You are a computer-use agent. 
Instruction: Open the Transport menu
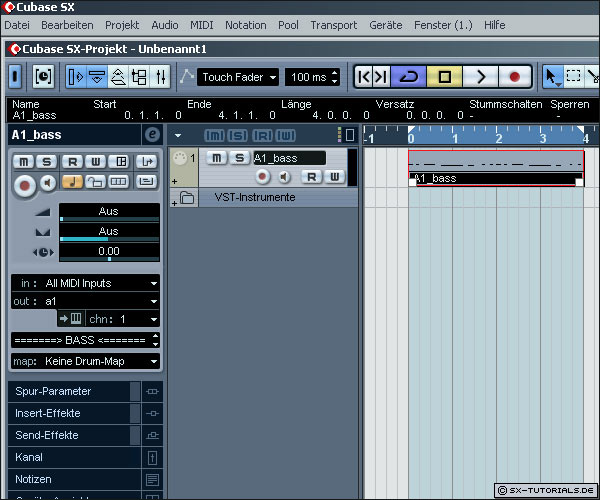tap(334, 25)
